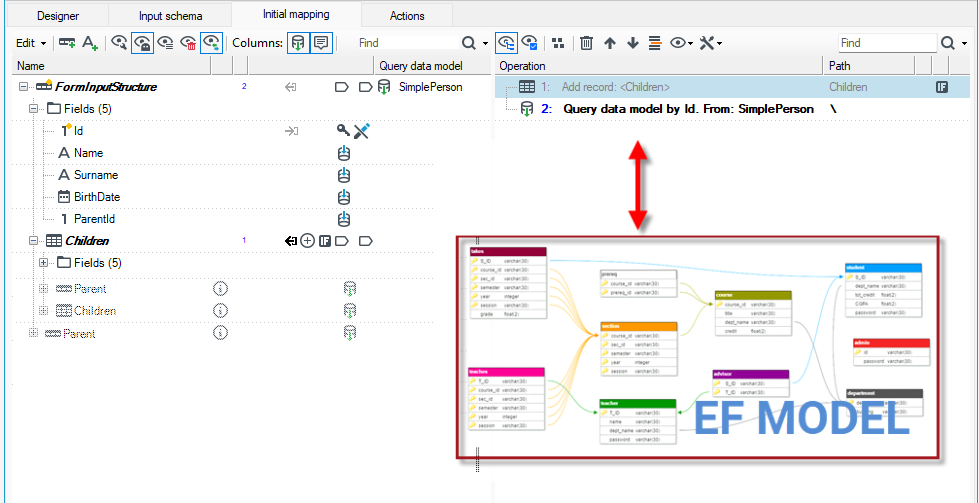
Task: Toggle the eye with checkbox operations filter
Action: 529,43
